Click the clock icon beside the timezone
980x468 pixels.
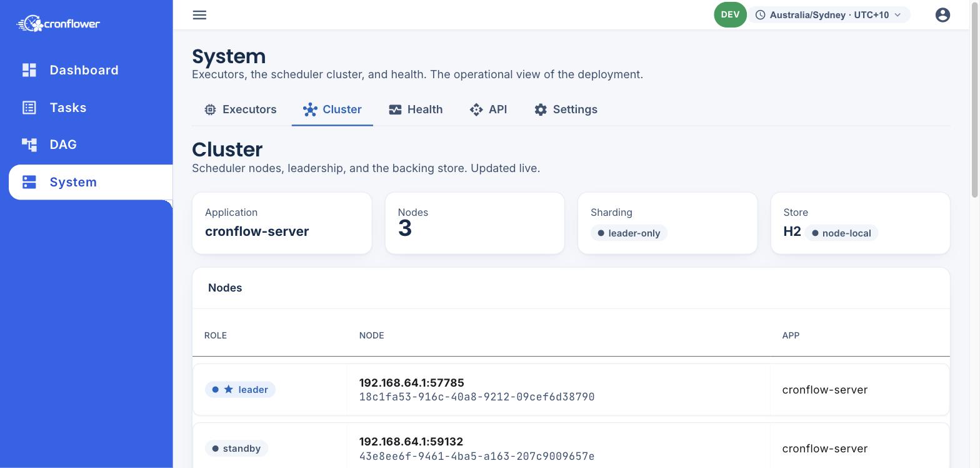[x=761, y=15]
